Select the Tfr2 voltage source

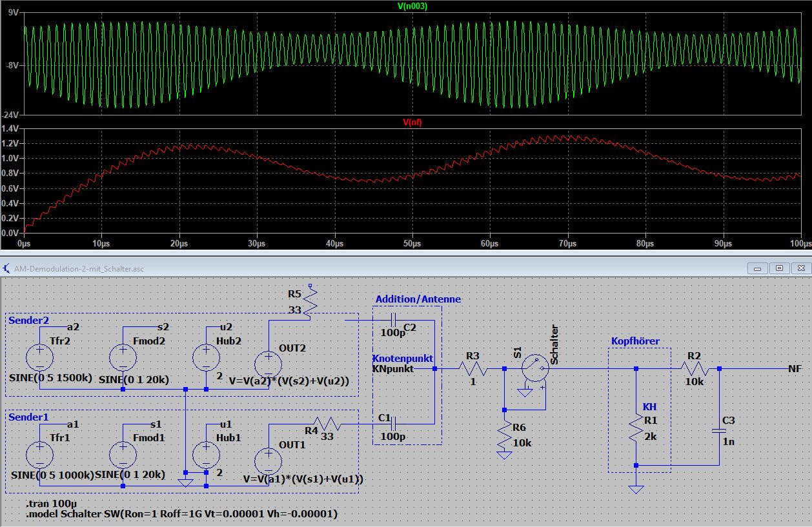click(x=39, y=357)
